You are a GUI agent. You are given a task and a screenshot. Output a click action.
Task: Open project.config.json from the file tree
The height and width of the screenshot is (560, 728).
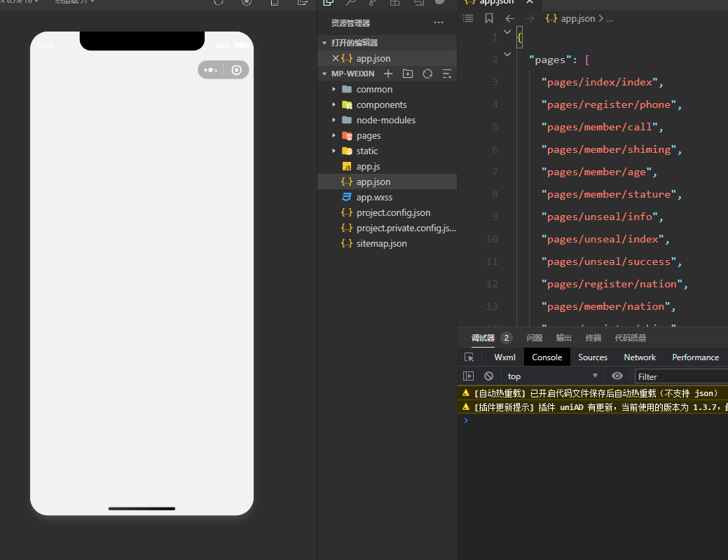point(393,212)
